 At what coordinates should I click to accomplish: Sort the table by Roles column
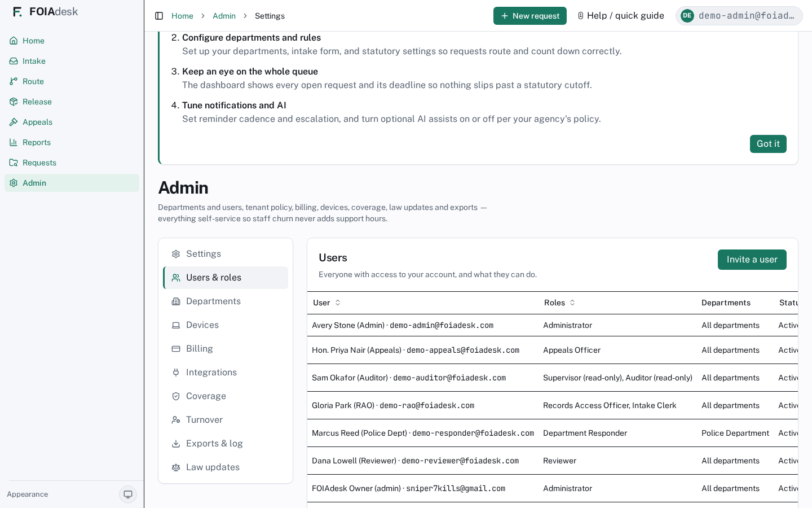560,303
